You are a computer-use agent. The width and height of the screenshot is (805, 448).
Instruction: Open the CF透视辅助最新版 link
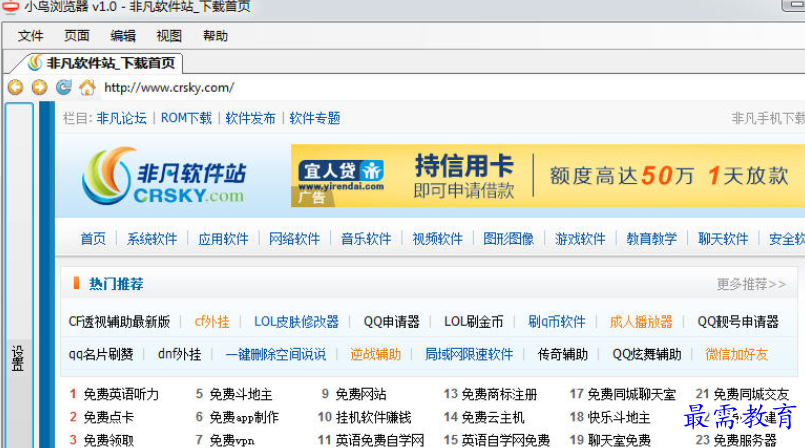(119, 322)
